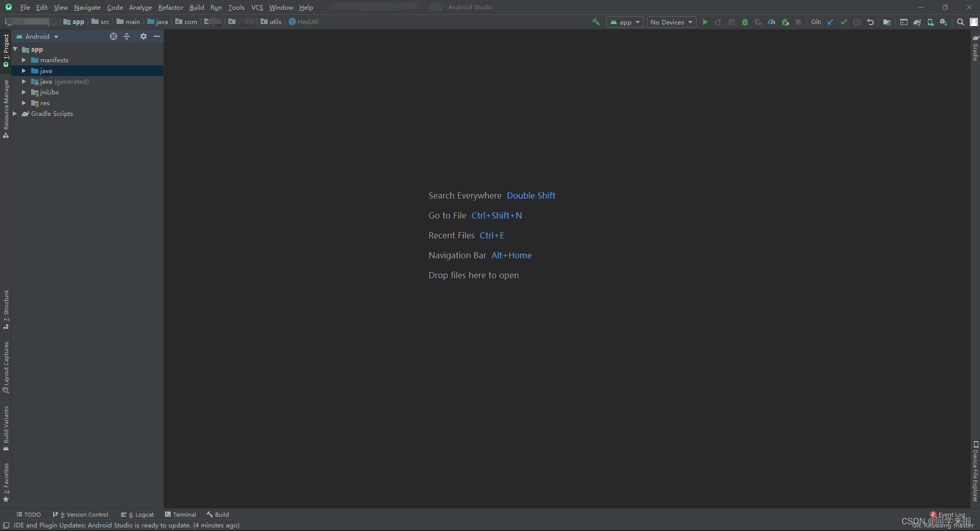Click Collapse All icon in Project panel
The height and width of the screenshot is (531, 980).
point(127,36)
